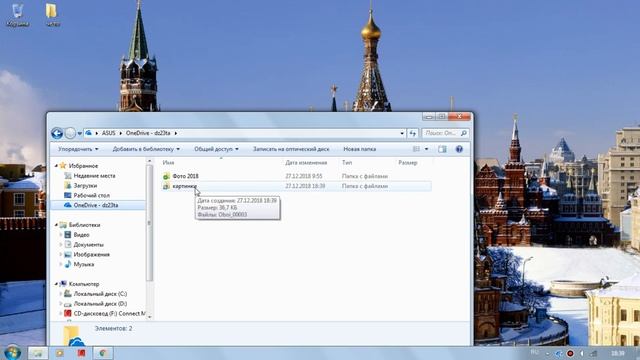Collapse the Избранное section
This screenshot has width=640, height=360.
(56, 166)
